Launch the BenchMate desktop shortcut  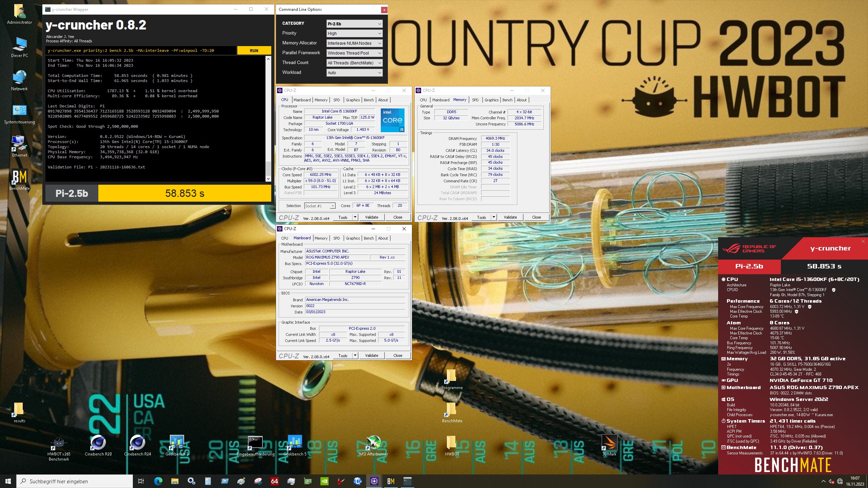coord(19,180)
